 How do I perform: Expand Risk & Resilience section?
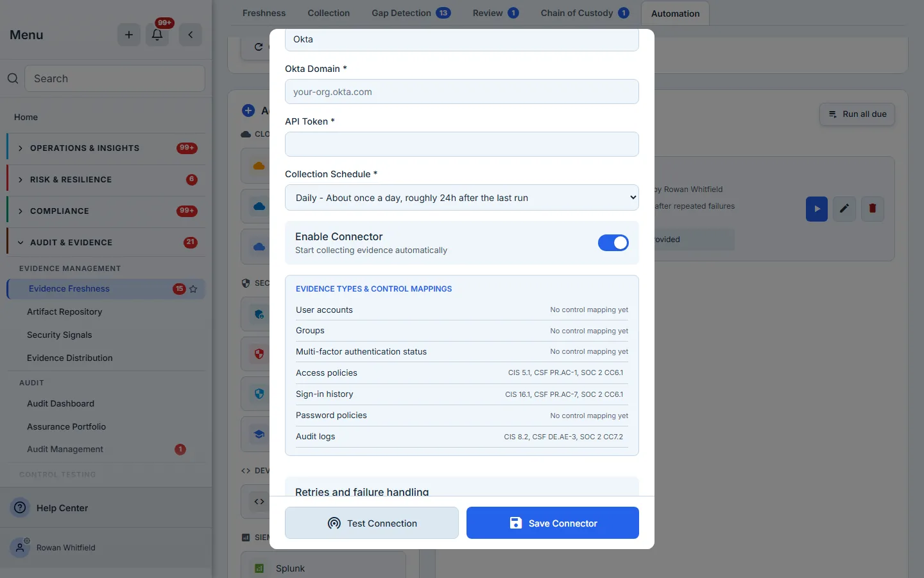click(106, 180)
